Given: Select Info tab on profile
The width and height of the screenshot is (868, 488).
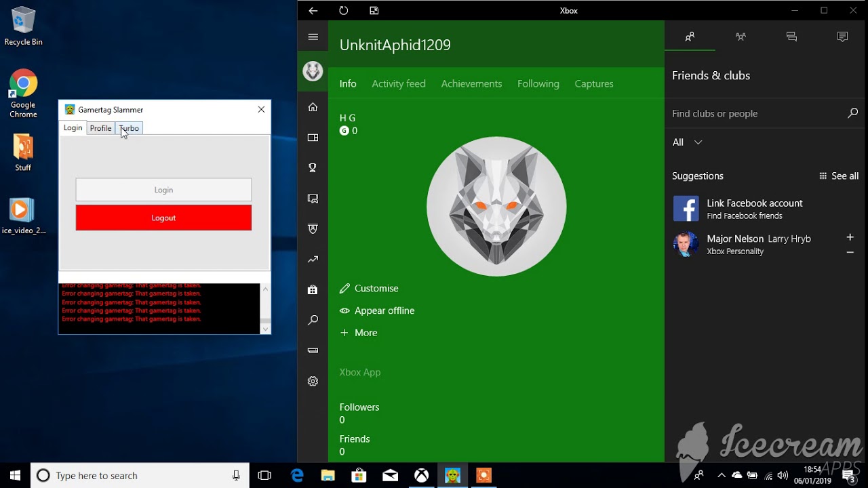Looking at the screenshot, I should (348, 84).
